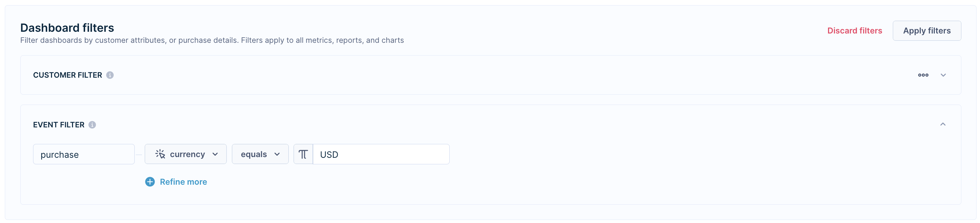Click the text type icon before USD

[303, 154]
